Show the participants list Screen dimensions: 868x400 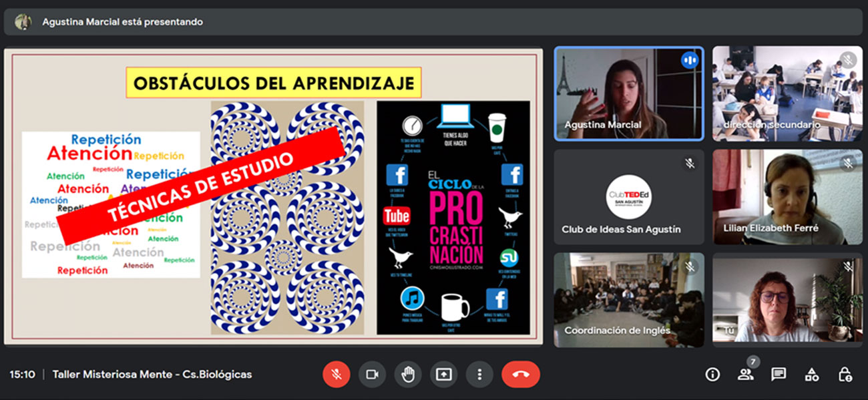[745, 375]
